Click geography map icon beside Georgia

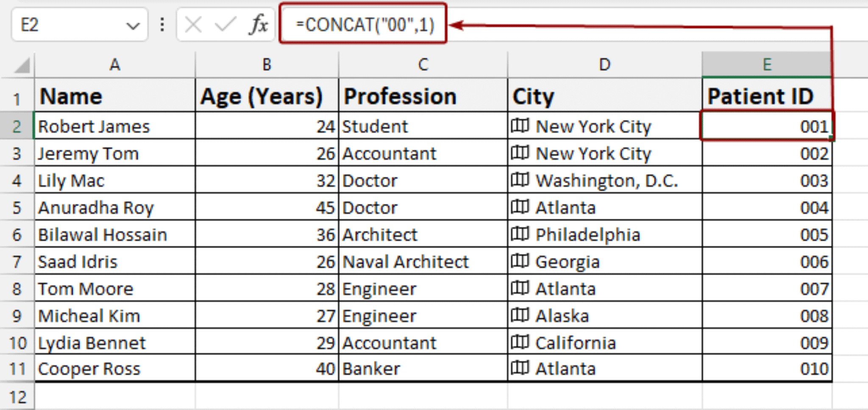(x=520, y=261)
